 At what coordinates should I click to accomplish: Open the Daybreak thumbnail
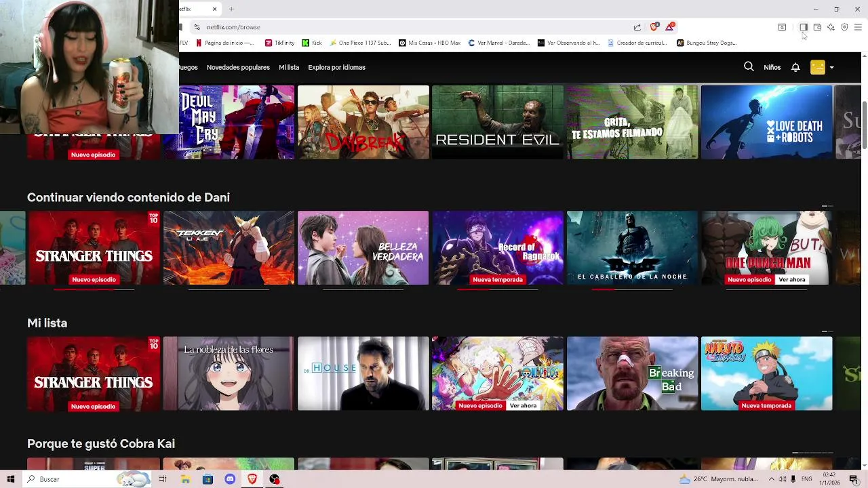pyautogui.click(x=363, y=122)
